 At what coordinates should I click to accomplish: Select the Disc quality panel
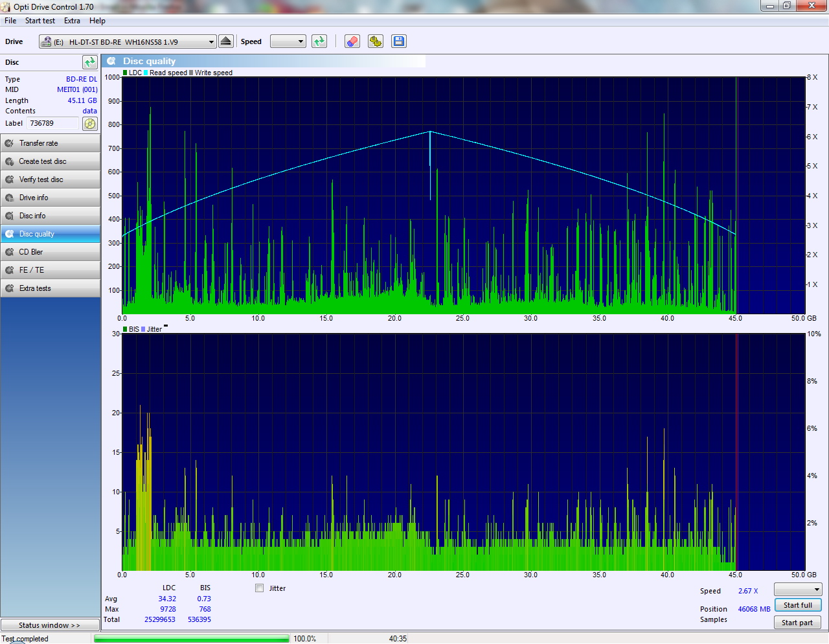point(51,234)
